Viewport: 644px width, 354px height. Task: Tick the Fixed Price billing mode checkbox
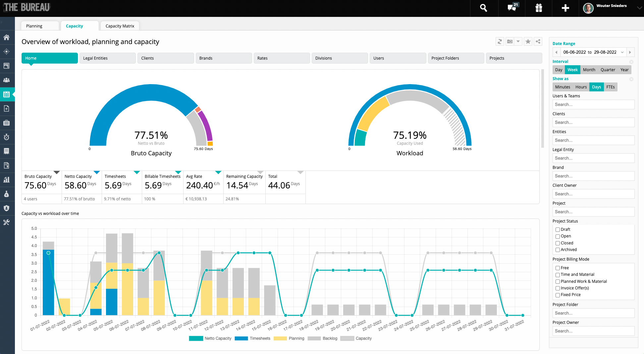coord(558,295)
